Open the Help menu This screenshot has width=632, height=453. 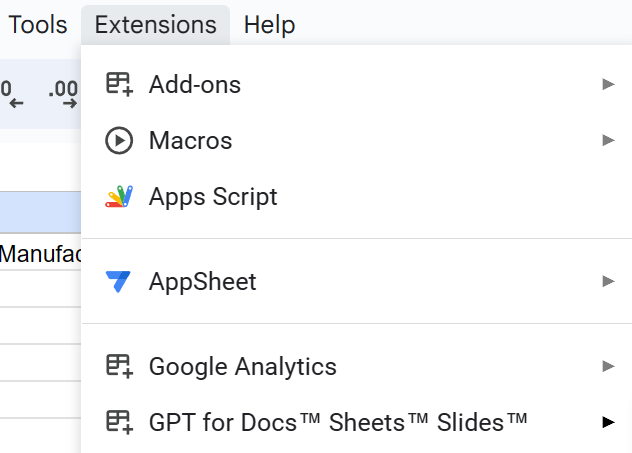[x=269, y=25]
